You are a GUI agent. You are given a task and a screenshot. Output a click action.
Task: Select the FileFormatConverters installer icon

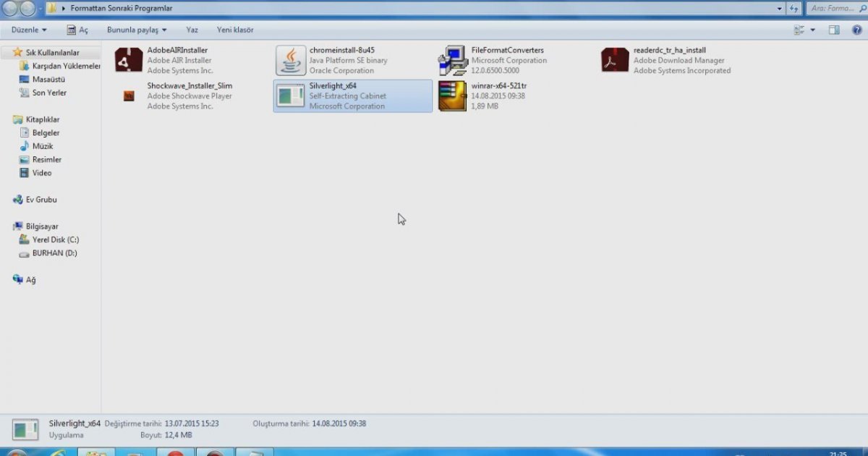[453, 60]
